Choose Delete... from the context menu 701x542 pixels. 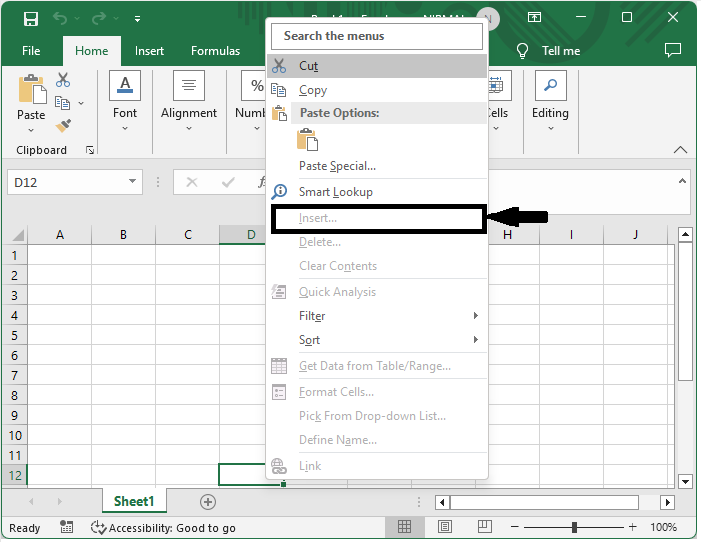click(377, 242)
